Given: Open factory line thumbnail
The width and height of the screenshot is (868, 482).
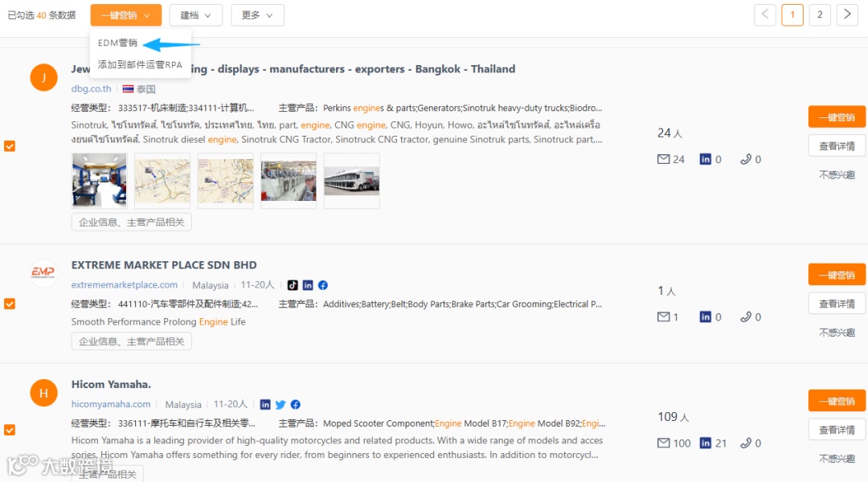Looking at the screenshot, I should 289,181.
